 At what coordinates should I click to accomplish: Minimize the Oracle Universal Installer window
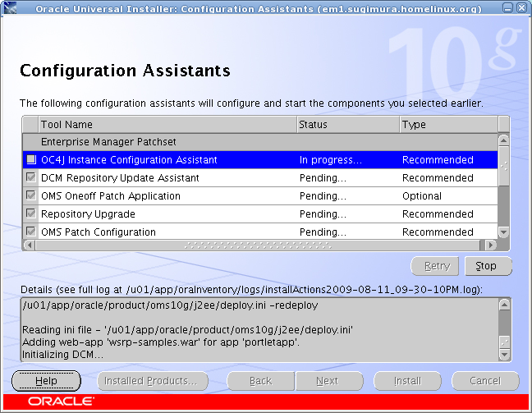pos(507,7)
